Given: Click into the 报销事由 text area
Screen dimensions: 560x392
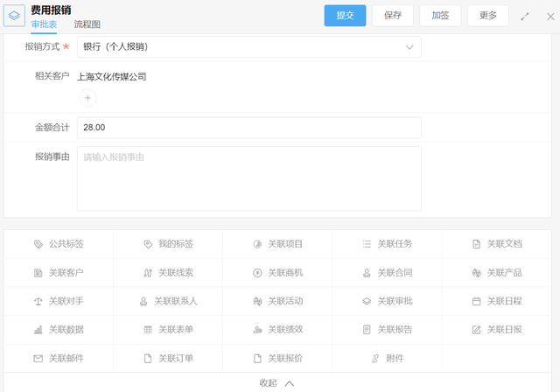Looking at the screenshot, I should (248, 178).
